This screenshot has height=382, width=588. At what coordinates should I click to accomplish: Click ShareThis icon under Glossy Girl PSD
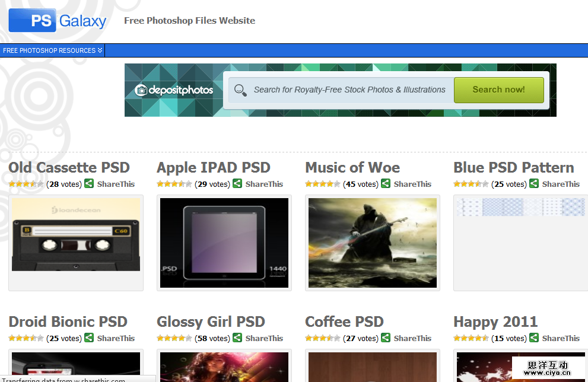point(237,338)
